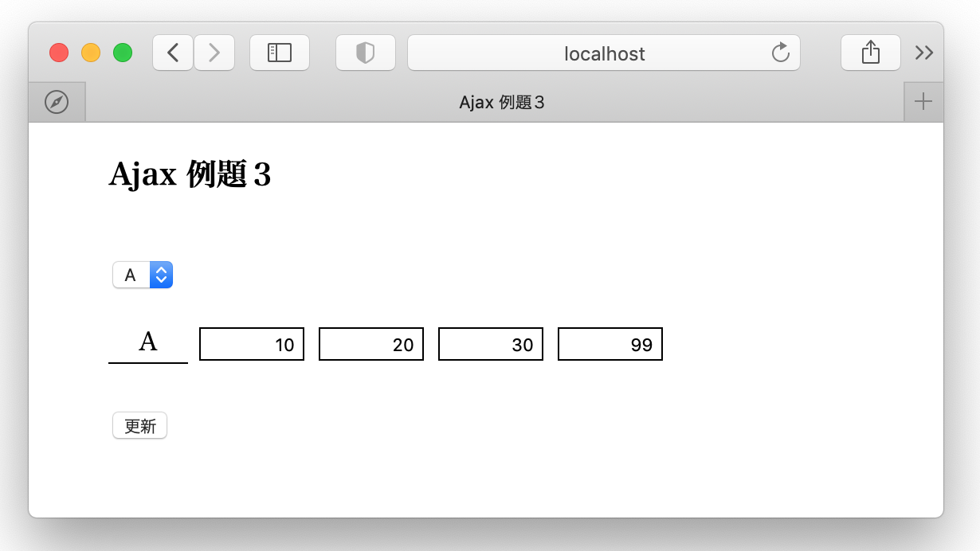Viewport: 980px width, 551px height.
Task: Show more toolbar items via double chevron
Action: pyautogui.click(x=923, y=53)
